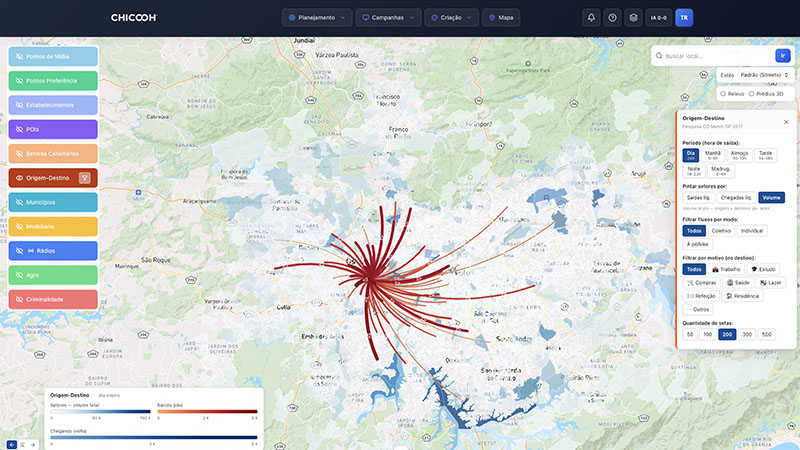Open the Campanhas dropdown menu

pos(388,17)
